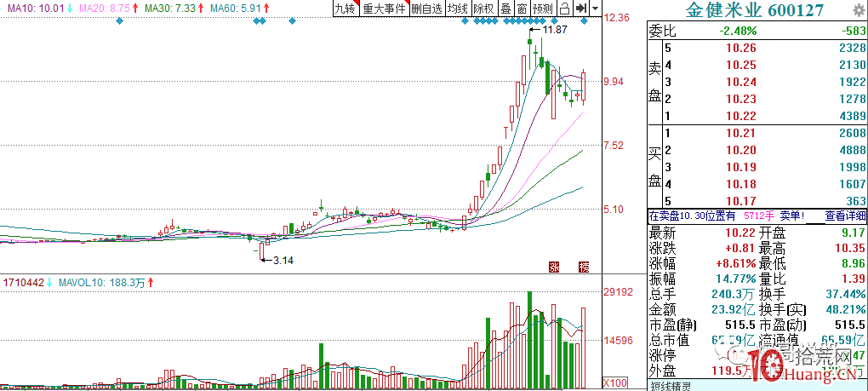Toggle the 除权 ex-rights adjustment
The height and width of the screenshot is (391, 868).
tap(484, 9)
